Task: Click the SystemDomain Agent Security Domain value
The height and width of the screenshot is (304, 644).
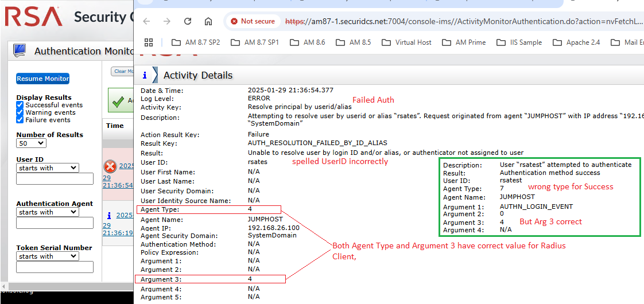Action: 272,236
